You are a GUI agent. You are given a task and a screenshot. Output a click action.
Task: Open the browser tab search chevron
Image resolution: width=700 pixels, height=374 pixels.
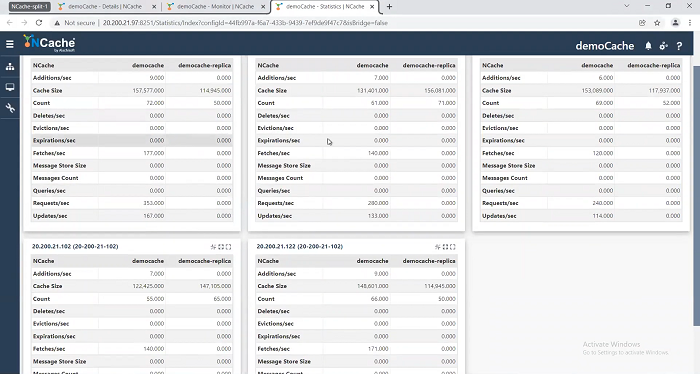coord(626,6)
